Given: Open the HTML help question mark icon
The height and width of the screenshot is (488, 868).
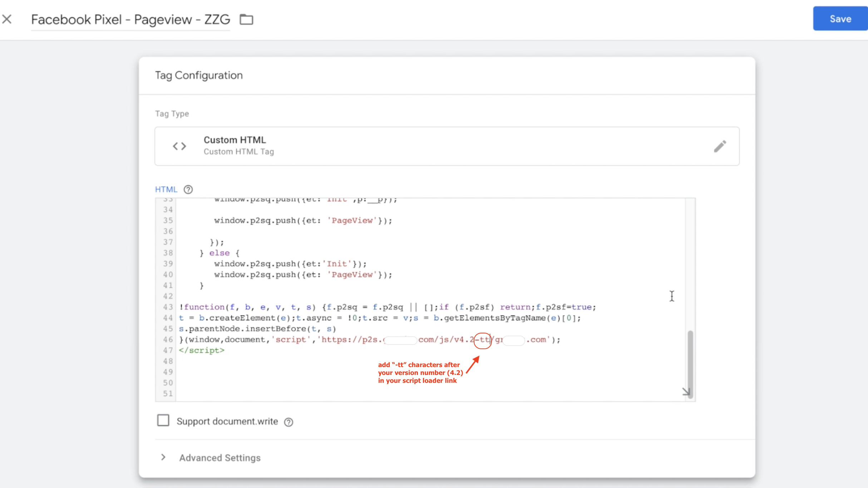Looking at the screenshot, I should pos(188,189).
